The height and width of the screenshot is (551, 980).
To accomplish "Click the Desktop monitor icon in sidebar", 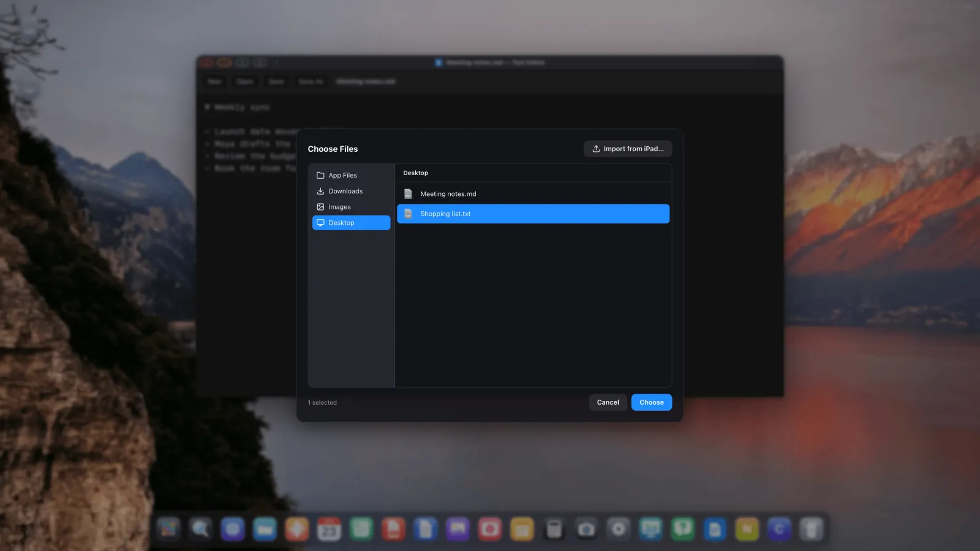I will (320, 223).
